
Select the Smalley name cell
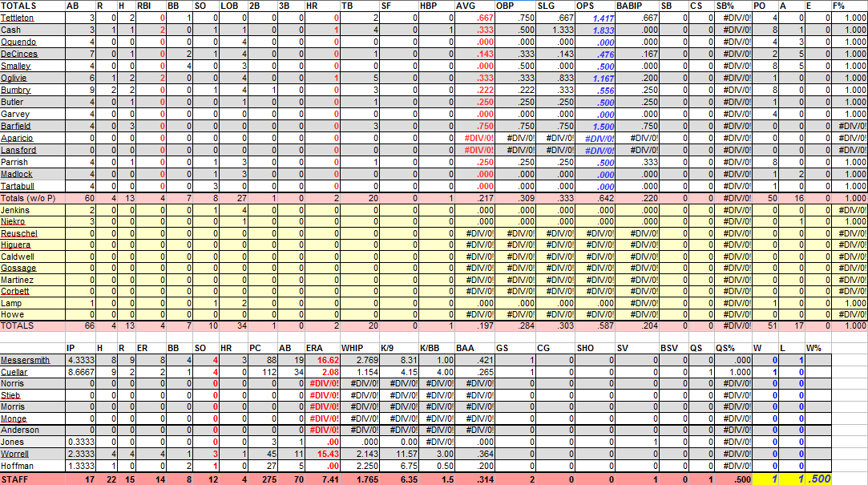tap(33, 66)
